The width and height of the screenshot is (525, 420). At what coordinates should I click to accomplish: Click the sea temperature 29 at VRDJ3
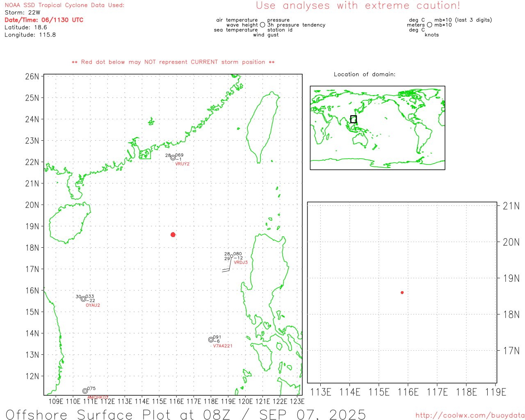pyautogui.click(x=227, y=258)
